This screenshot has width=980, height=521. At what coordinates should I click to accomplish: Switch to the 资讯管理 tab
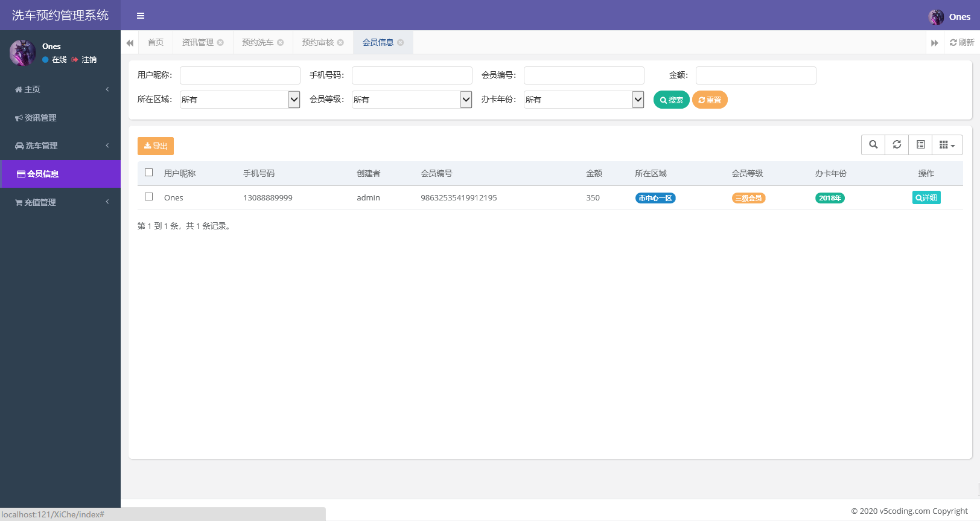[198, 42]
